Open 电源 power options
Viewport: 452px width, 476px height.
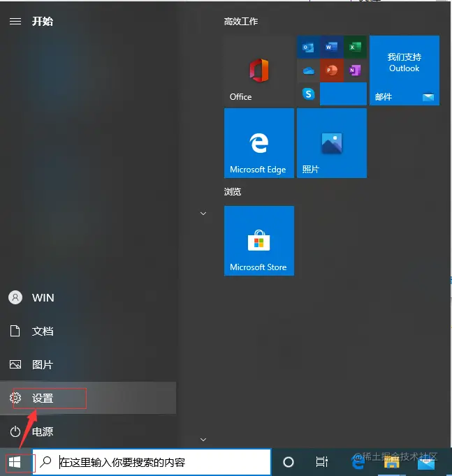(88, 431)
